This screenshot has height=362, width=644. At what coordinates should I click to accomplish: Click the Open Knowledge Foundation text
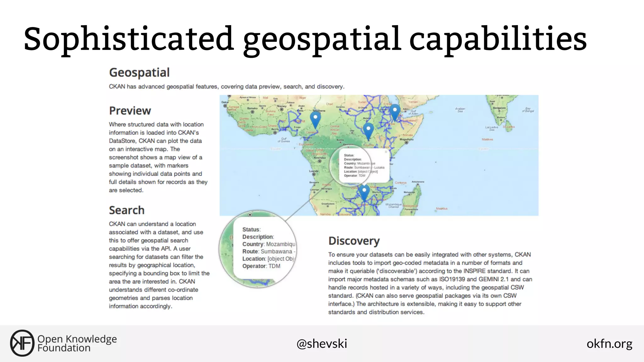coord(77,343)
